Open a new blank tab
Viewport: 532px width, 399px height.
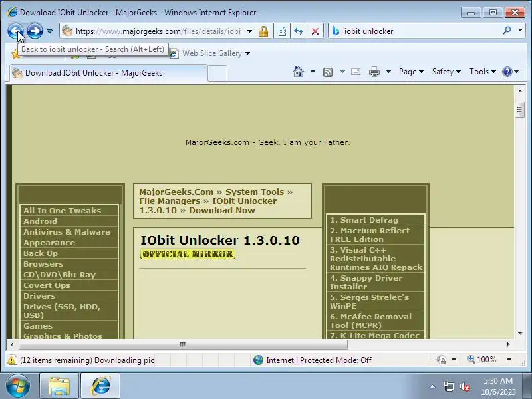217,73
